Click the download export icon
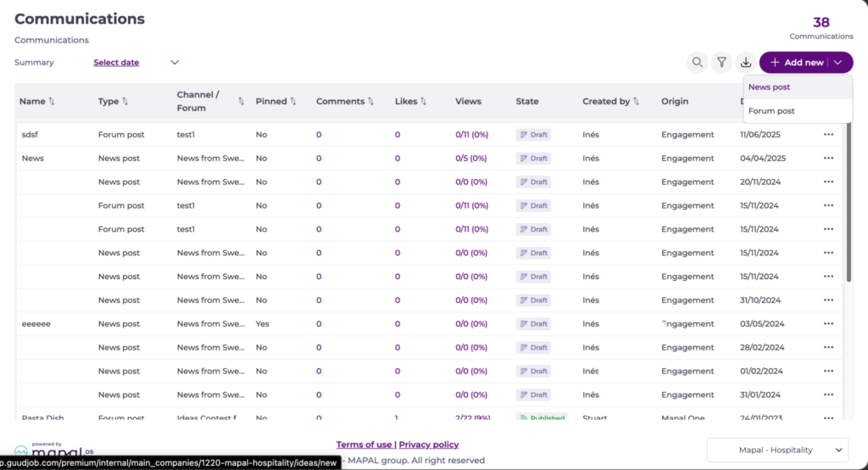This screenshot has width=868, height=470. tap(746, 62)
